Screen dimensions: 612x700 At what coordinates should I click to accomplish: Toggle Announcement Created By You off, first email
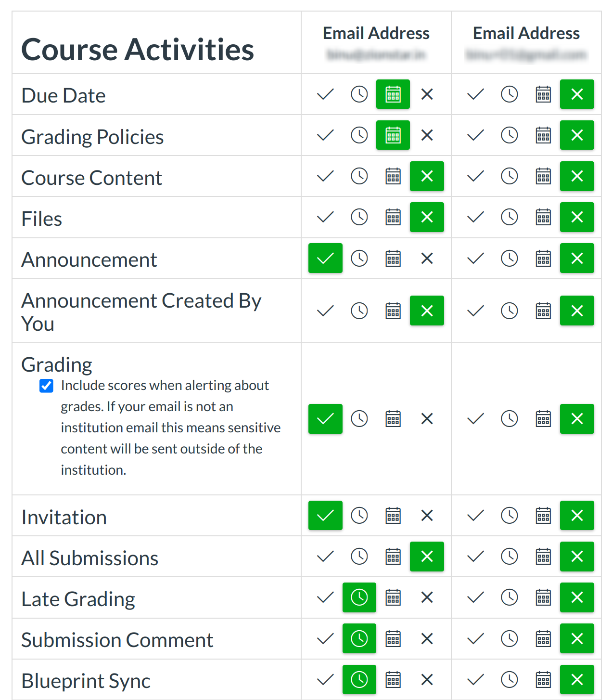click(x=427, y=311)
